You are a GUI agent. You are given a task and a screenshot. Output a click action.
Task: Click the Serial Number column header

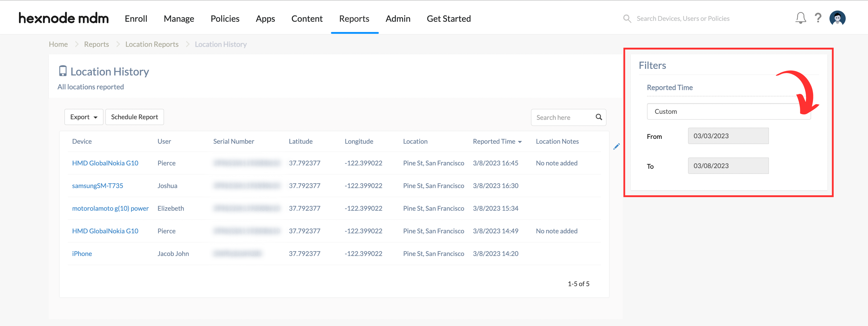[234, 141]
